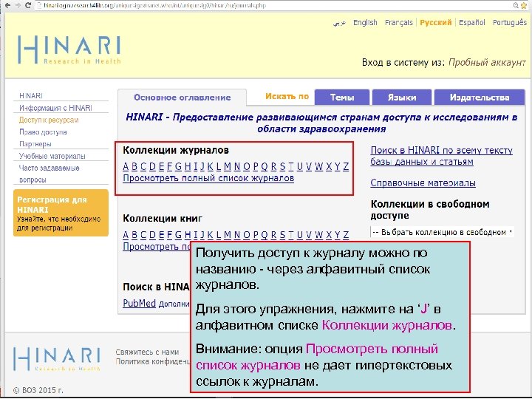Open Партнеры sidebar item
Image resolution: width=532 pixels, height=399 pixels.
tap(35, 144)
